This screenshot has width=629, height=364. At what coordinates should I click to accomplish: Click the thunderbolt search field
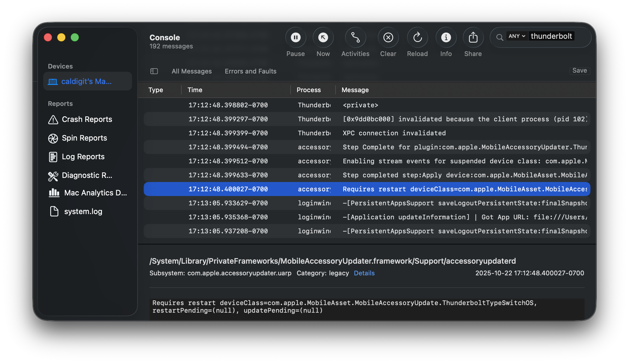tap(551, 36)
